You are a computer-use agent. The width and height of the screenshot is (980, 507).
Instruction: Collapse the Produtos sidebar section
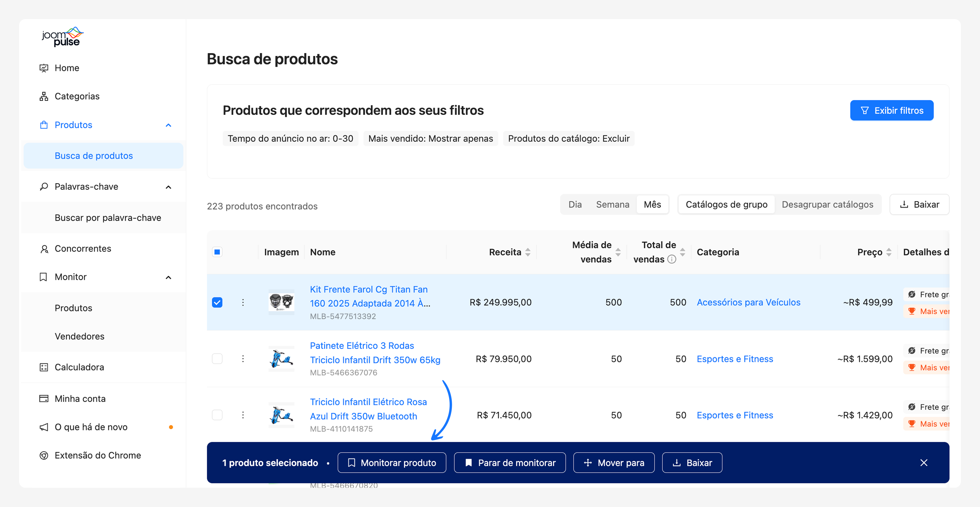(169, 125)
